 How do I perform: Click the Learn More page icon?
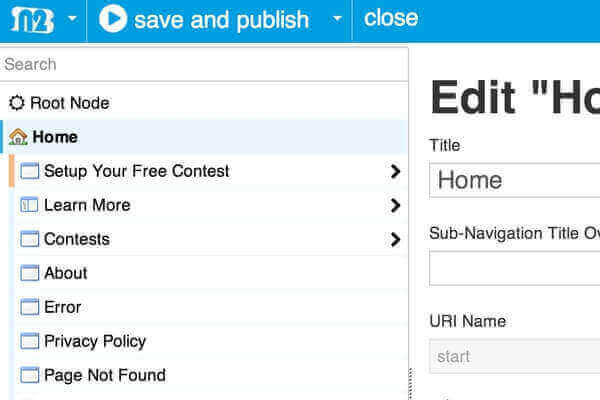(x=29, y=205)
